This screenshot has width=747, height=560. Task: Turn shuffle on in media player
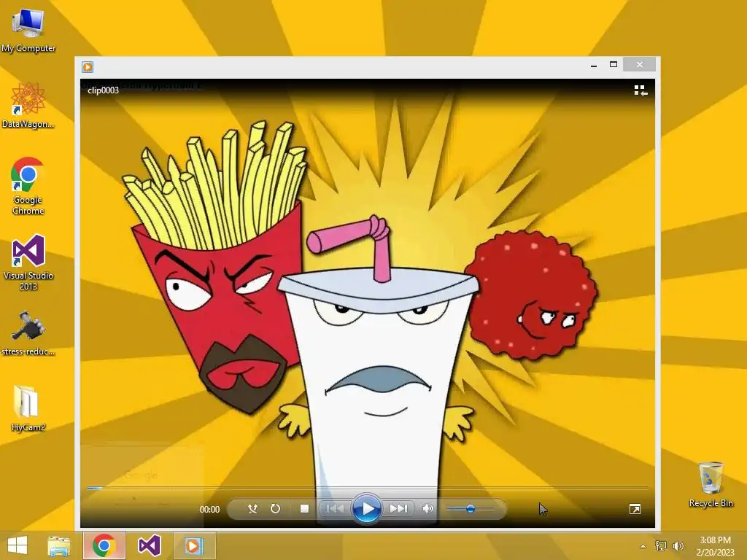(252, 508)
